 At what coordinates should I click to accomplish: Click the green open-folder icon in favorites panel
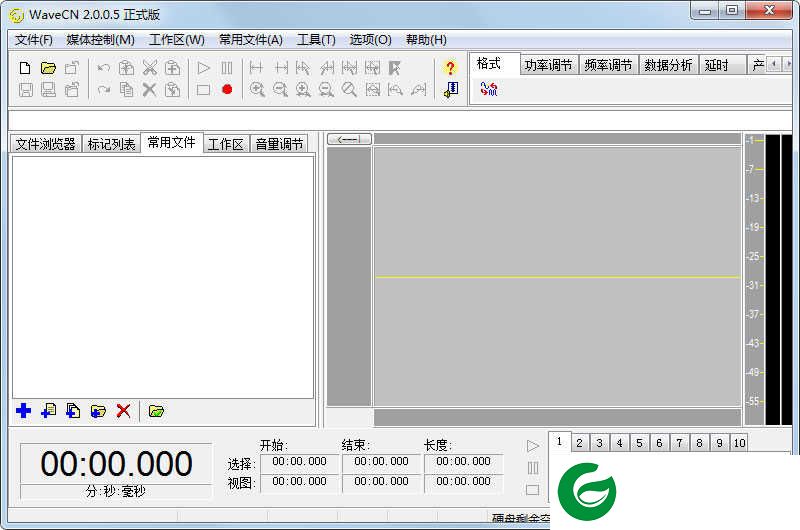(x=156, y=411)
